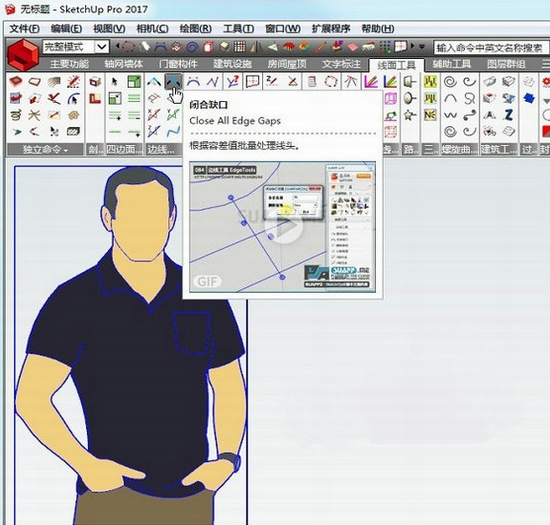Click the blue letter Z icon

tap(509, 115)
